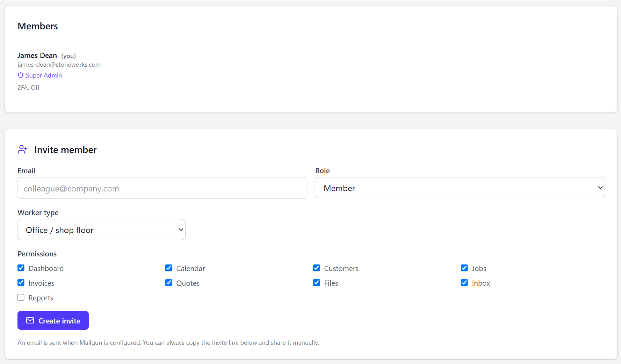
Task: Uncheck the Invoices permission
Action: (21, 283)
